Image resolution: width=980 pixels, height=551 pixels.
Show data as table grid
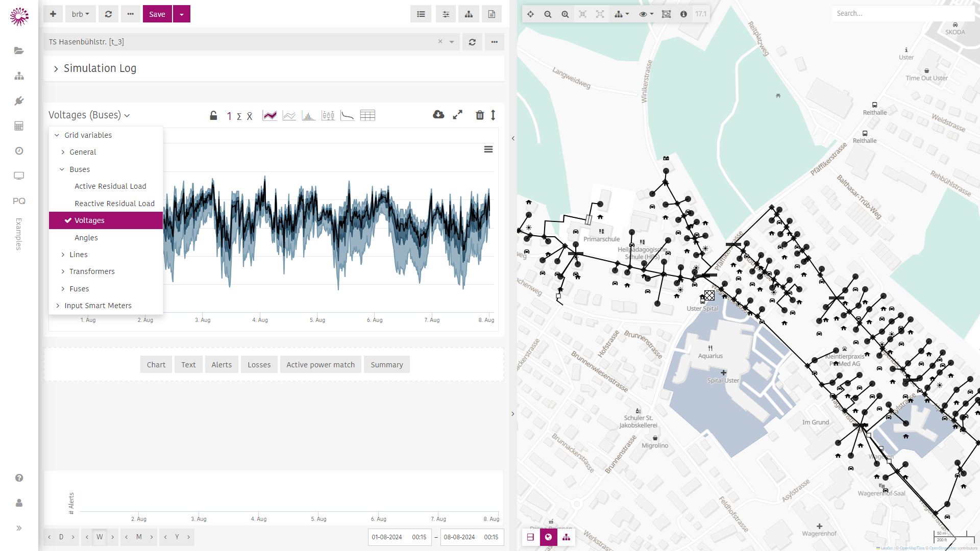(367, 116)
